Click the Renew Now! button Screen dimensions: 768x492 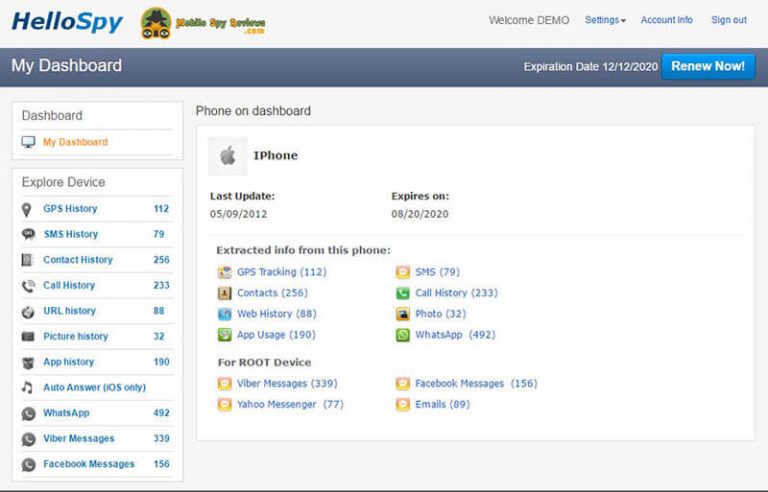coord(708,66)
